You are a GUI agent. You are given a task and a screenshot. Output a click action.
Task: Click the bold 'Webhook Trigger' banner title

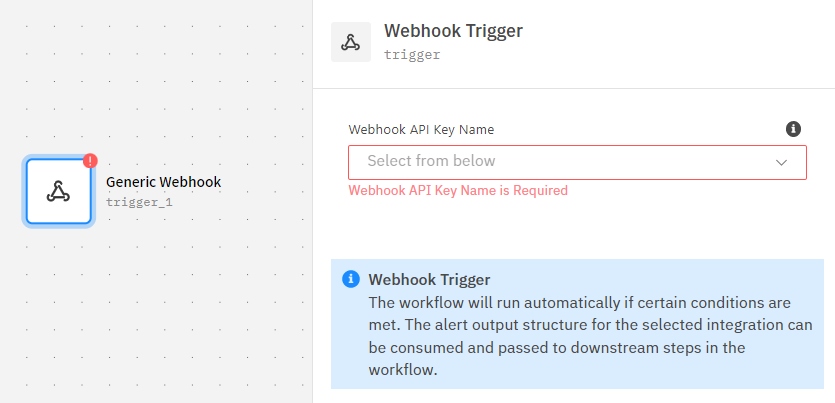click(x=429, y=279)
